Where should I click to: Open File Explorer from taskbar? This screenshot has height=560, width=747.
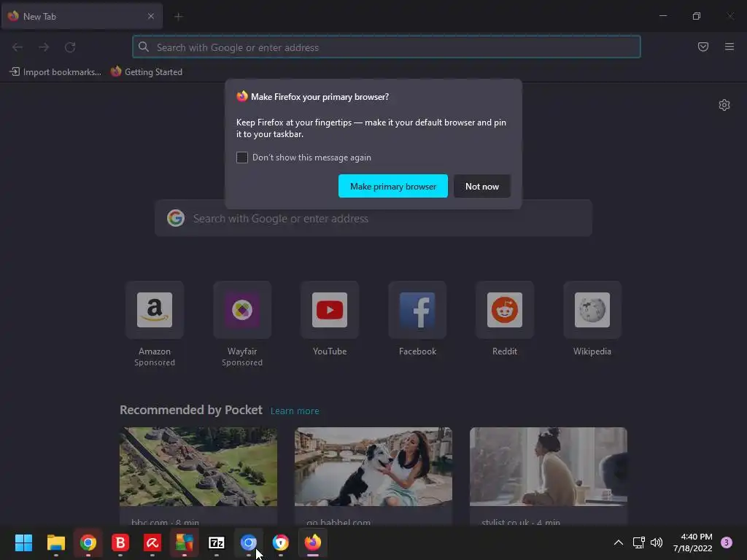[x=55, y=542]
